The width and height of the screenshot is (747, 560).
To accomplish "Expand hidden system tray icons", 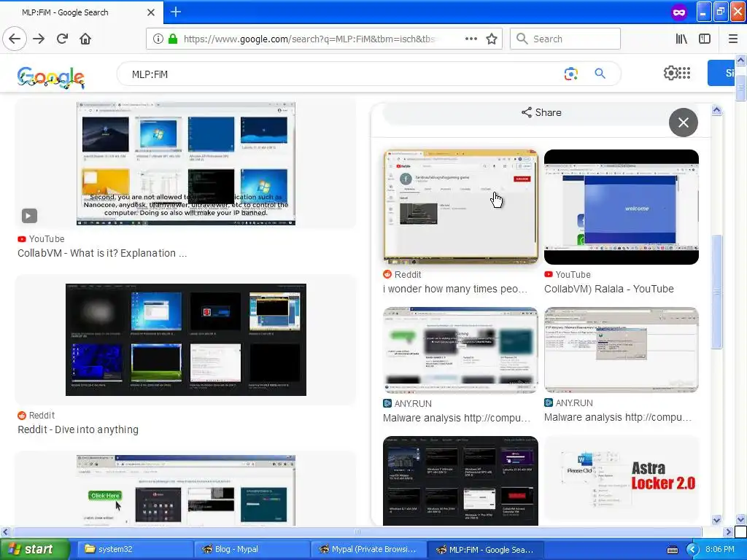I will [692, 550].
